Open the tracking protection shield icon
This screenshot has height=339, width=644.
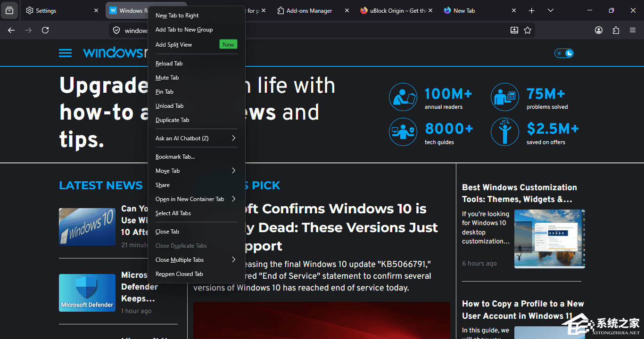click(x=116, y=30)
